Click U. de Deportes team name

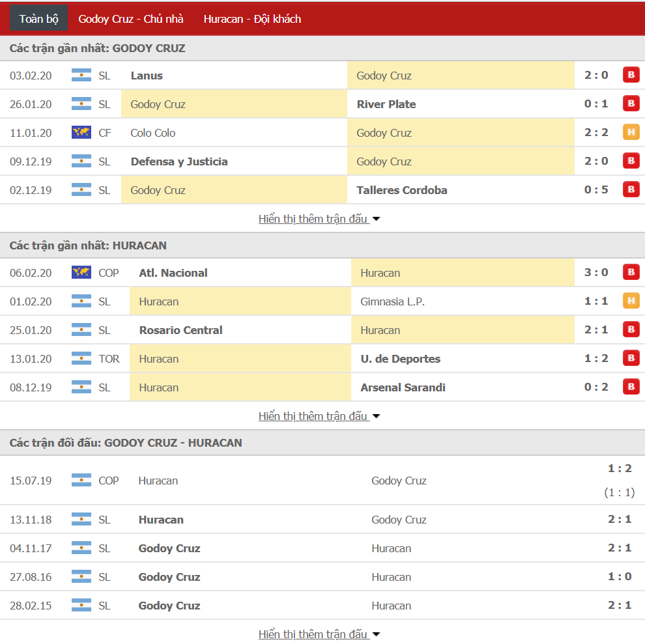(400, 359)
